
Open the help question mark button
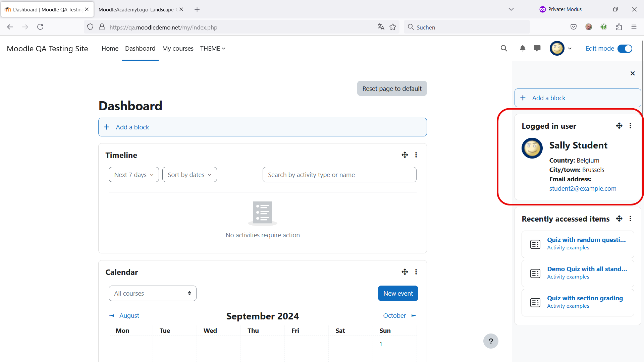click(491, 341)
